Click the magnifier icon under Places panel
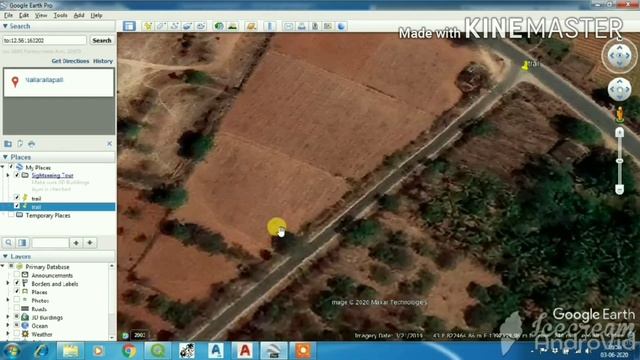Viewport: 640px width, 360px height. coord(8,243)
